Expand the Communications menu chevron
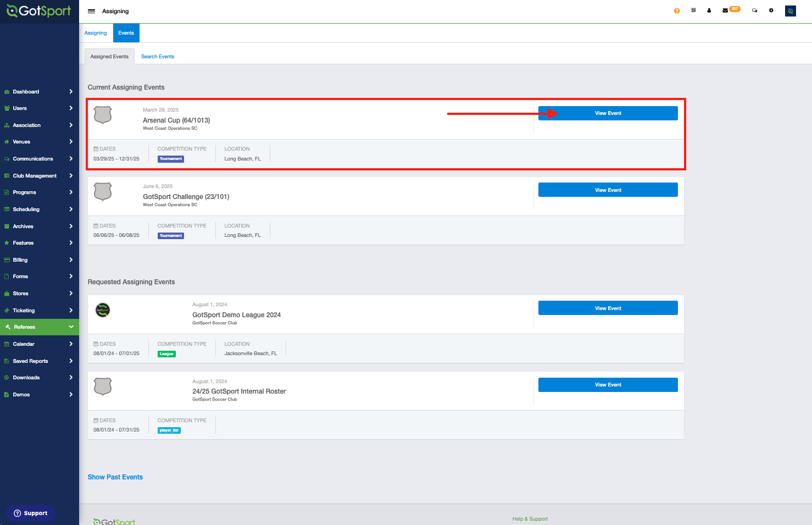This screenshot has width=812, height=525. tap(71, 159)
